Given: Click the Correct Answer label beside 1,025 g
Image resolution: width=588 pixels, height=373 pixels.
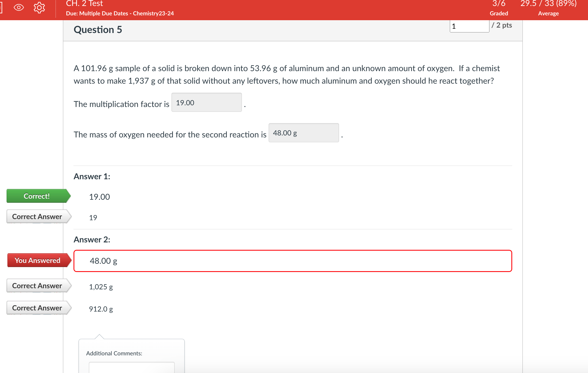Looking at the screenshot, I should point(37,286).
